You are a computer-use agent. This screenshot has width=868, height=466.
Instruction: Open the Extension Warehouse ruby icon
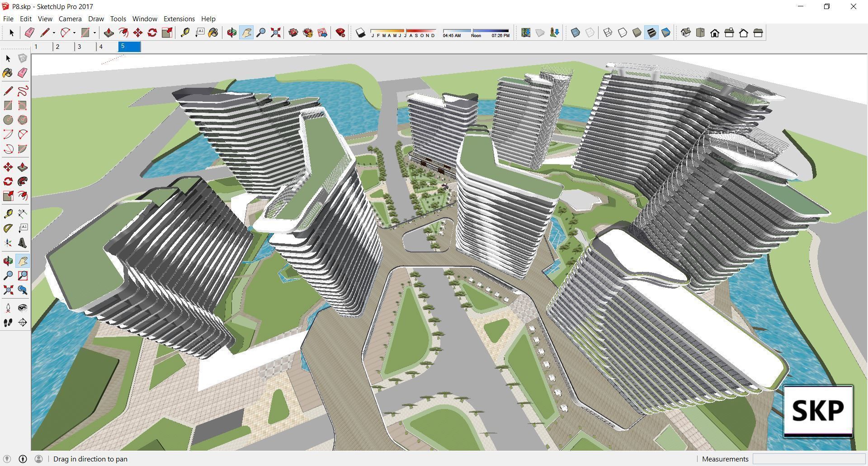tap(340, 33)
